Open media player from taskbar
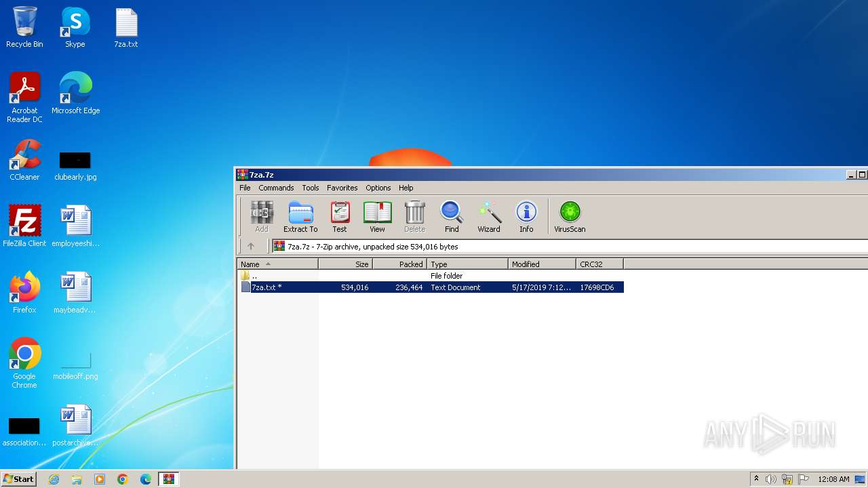The image size is (868, 488). pos(100,479)
